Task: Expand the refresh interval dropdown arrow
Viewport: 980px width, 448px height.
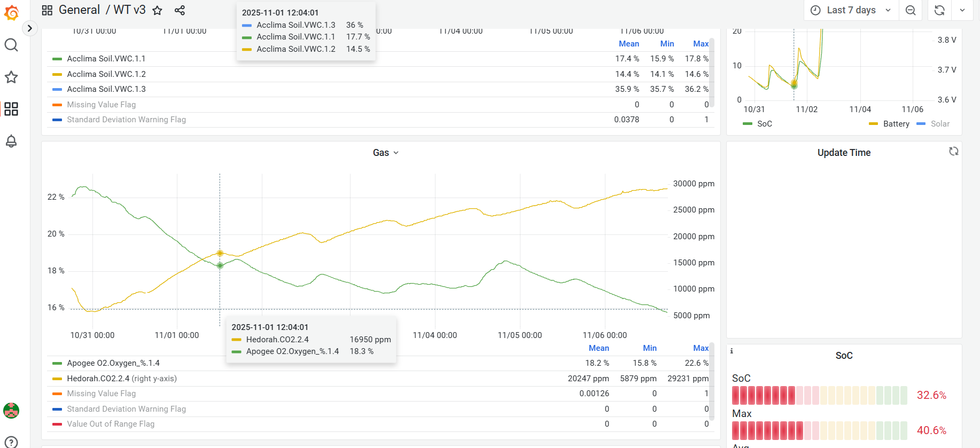Action: (x=962, y=10)
